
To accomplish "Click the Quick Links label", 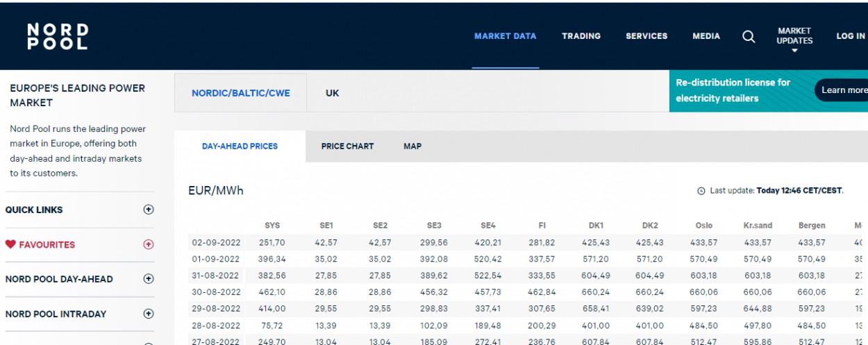I will click(x=34, y=210).
